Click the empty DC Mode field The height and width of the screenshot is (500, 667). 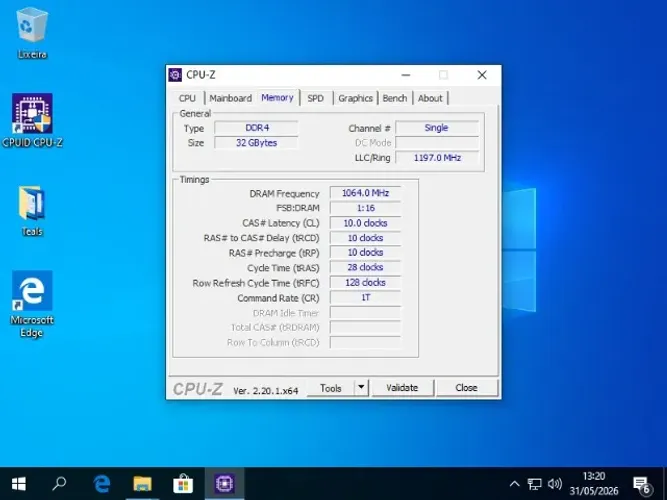coord(437,143)
